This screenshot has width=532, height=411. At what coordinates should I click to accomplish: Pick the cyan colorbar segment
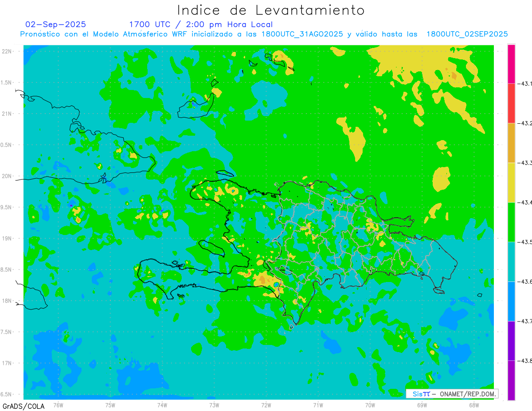click(511, 261)
